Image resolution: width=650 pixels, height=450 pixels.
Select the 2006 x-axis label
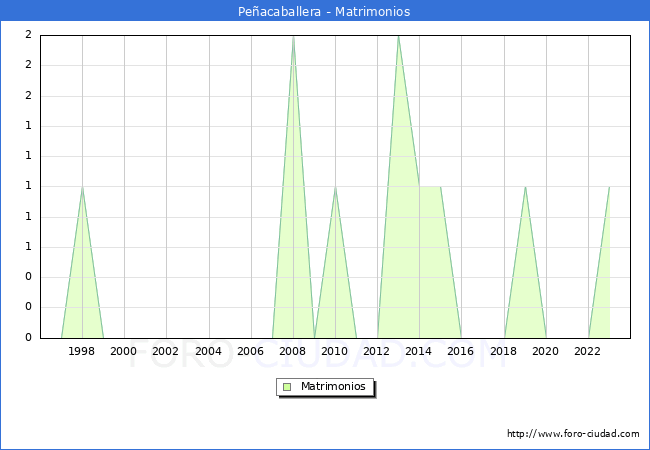pyautogui.click(x=250, y=351)
